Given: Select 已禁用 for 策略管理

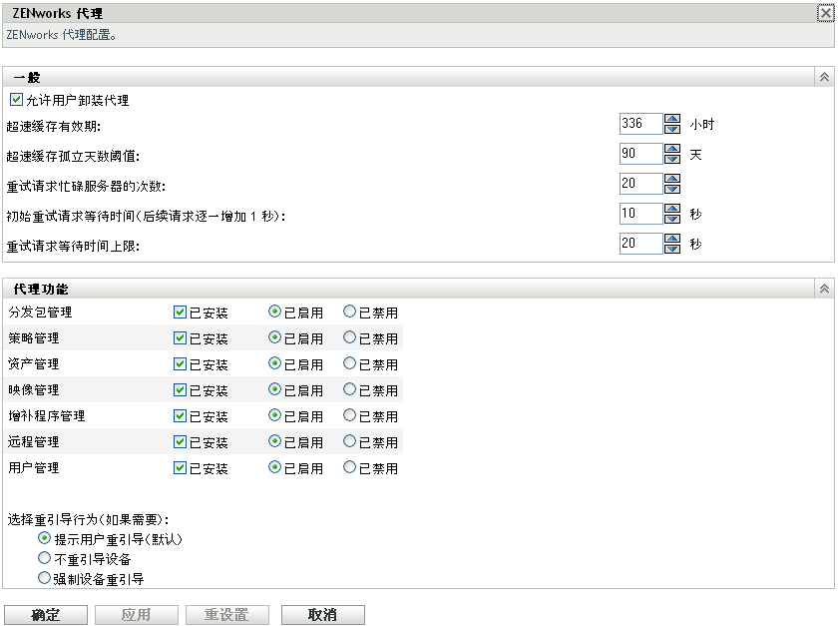Looking at the screenshot, I should coord(350,337).
